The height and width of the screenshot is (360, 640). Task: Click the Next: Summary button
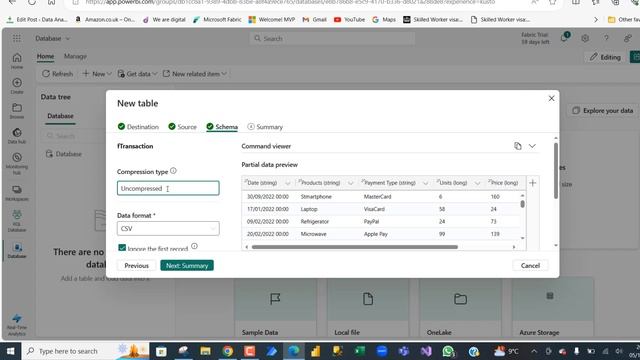click(187, 265)
